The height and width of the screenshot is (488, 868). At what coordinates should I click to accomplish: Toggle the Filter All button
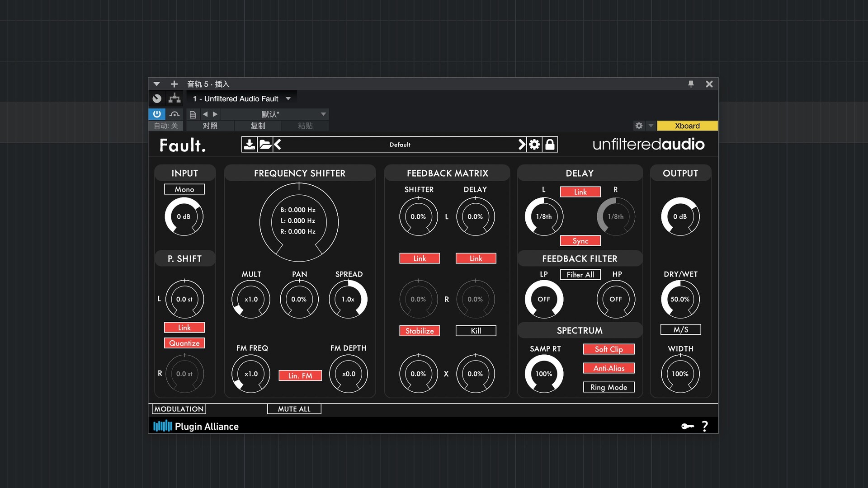click(x=580, y=275)
